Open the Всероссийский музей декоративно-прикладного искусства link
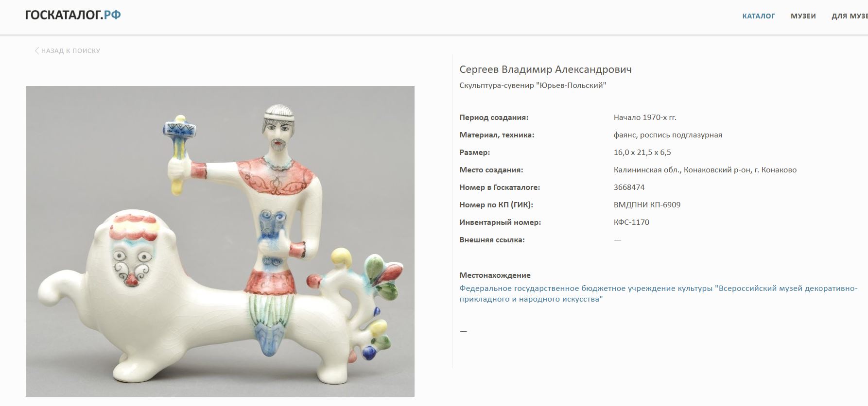Image resolution: width=868 pixels, height=406 pixels. click(659, 293)
